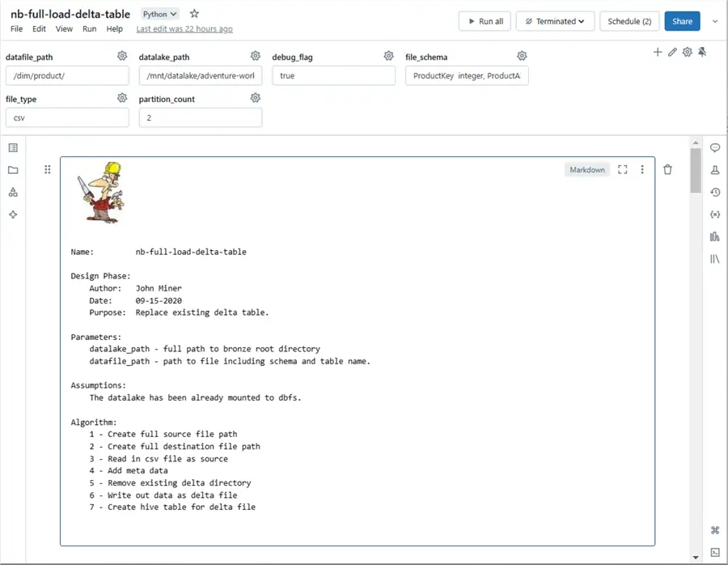Click line '3 - Read in csv file as source'

pyautogui.click(x=159, y=459)
